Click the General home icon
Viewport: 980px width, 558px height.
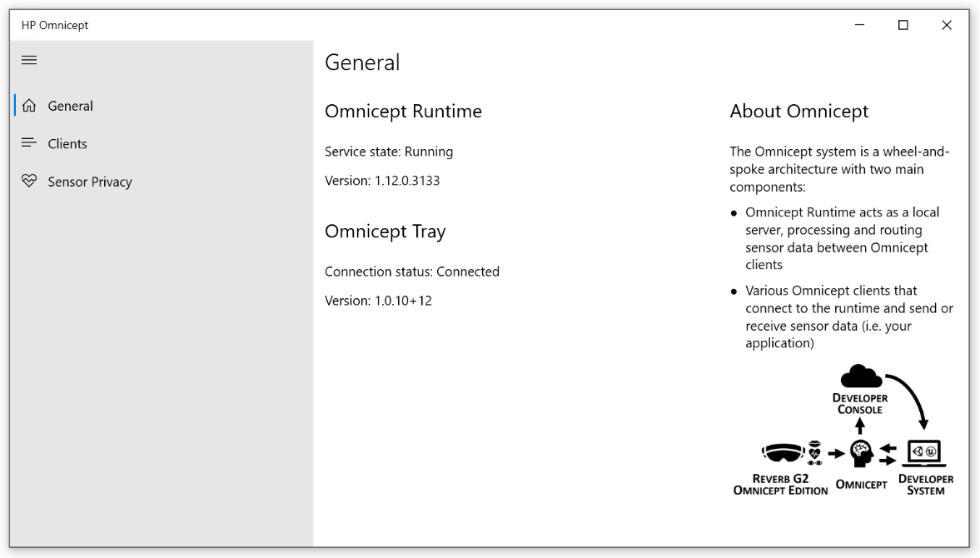point(29,106)
